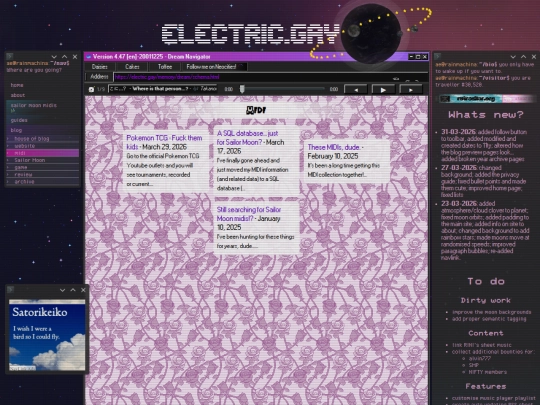Open 'These MIDIs, dude.' blog post
Viewport: 540px width, 405px height.
(334, 147)
